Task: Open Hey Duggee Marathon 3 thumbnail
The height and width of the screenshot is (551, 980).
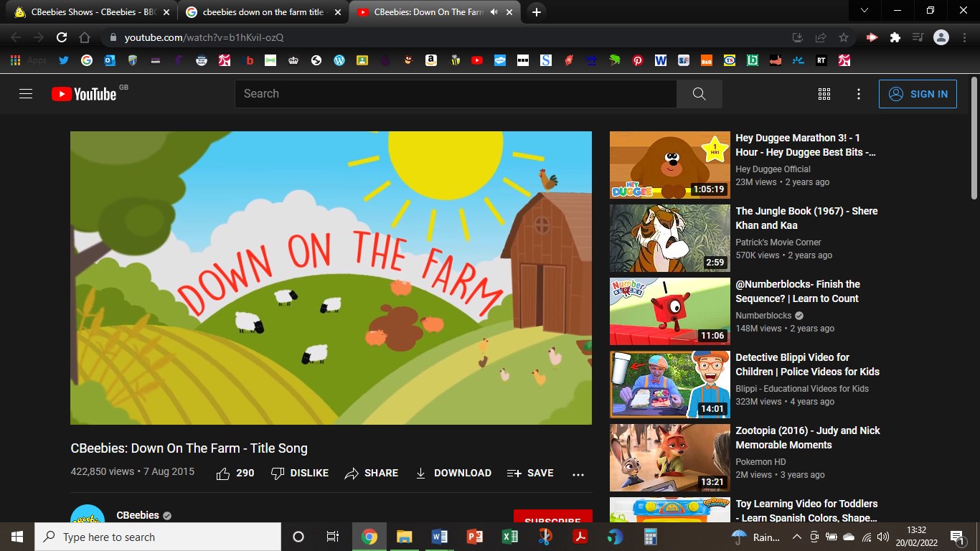Action: (x=670, y=165)
